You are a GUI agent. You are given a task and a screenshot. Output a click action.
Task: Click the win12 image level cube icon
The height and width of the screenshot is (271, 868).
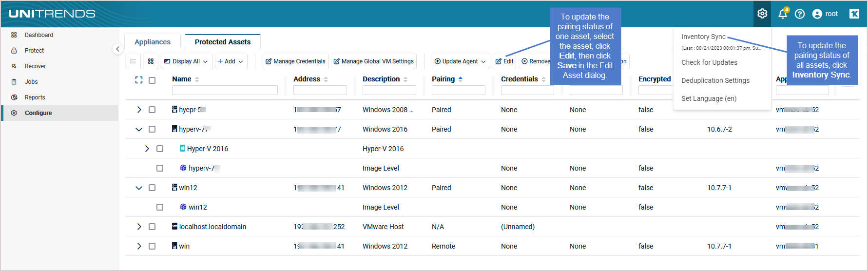click(183, 207)
